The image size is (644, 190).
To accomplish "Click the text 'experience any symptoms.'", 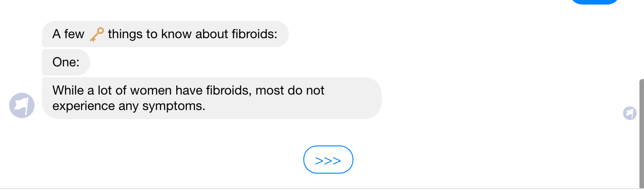I will coord(129,106).
